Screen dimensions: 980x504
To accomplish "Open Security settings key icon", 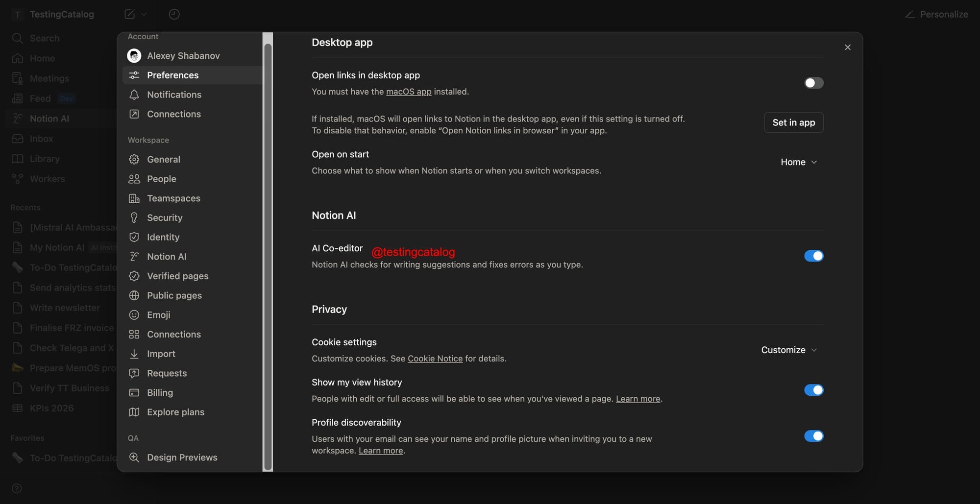I will coord(134,217).
